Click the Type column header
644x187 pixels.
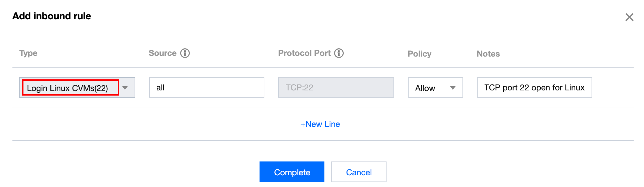pyautogui.click(x=28, y=53)
